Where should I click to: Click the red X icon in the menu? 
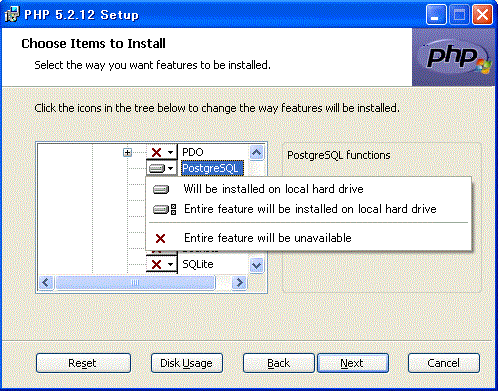[x=160, y=238]
